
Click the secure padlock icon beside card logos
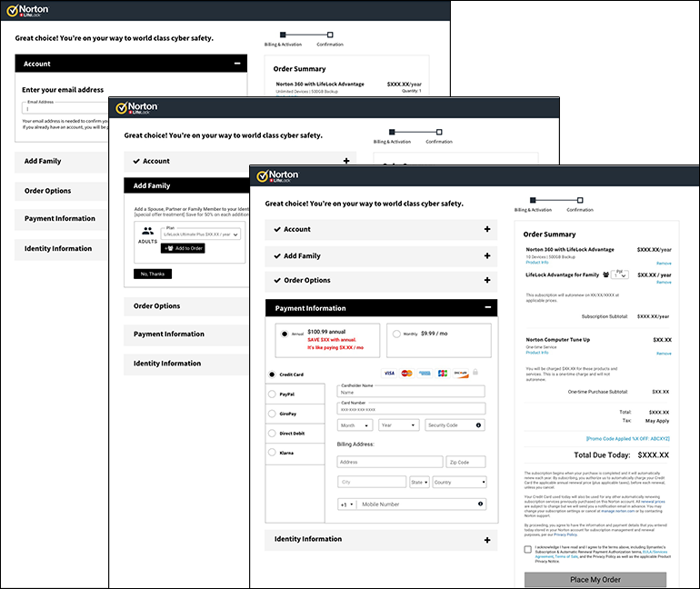pos(475,372)
